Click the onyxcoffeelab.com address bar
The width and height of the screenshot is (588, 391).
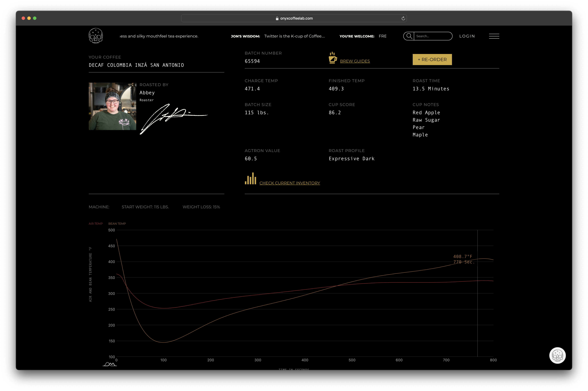[x=296, y=18]
